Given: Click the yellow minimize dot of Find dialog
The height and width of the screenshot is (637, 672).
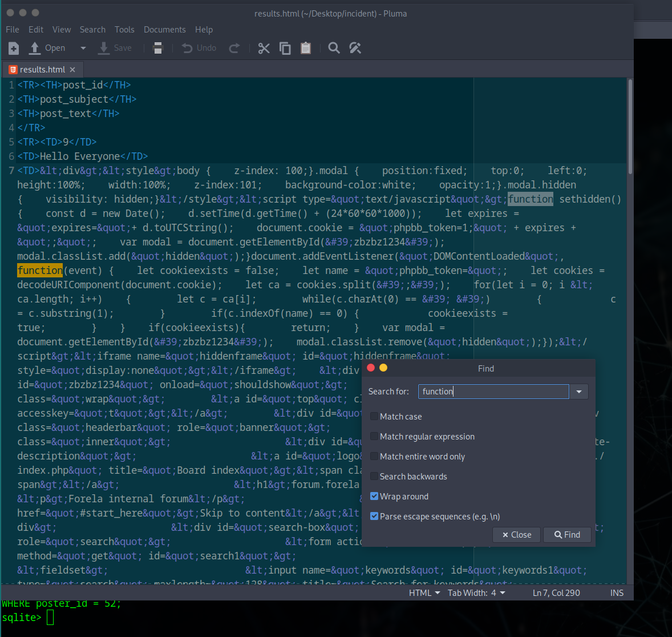Looking at the screenshot, I should pyautogui.click(x=383, y=368).
